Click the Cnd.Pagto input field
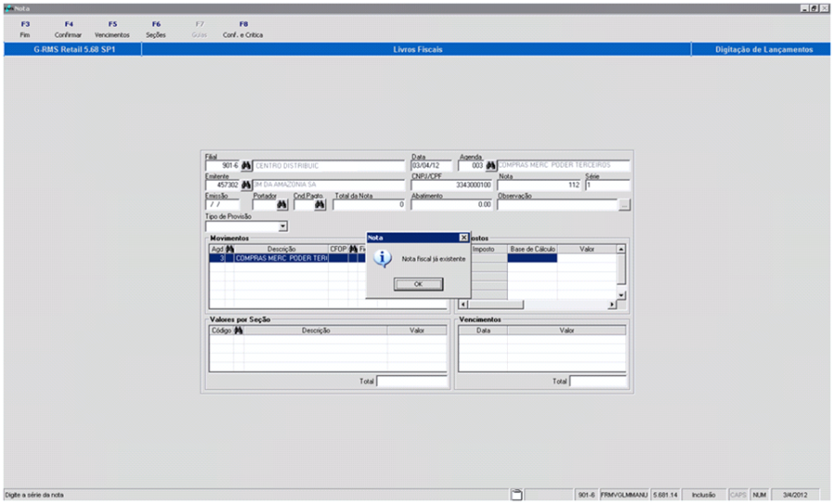 304,205
